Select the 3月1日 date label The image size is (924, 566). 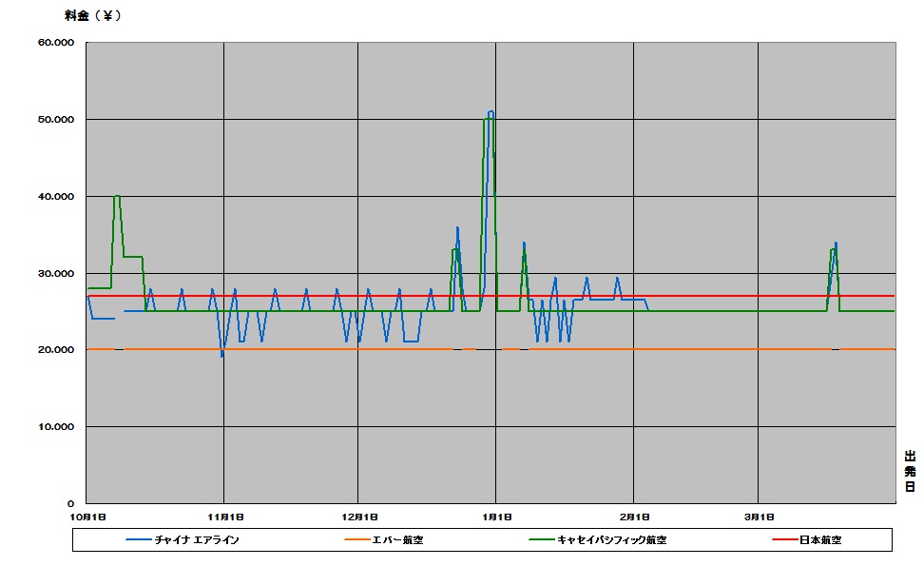(x=759, y=517)
